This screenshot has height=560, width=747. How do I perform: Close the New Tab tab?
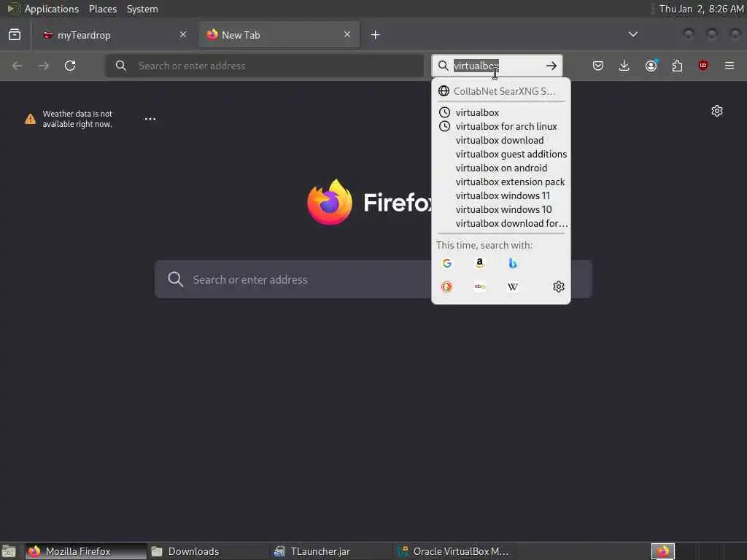pos(347,34)
